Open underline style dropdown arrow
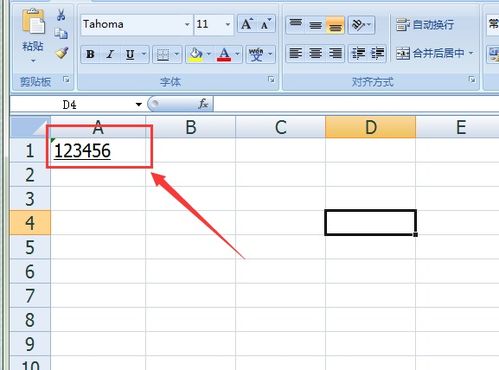Screen dimensions: 499x370 coord(144,54)
